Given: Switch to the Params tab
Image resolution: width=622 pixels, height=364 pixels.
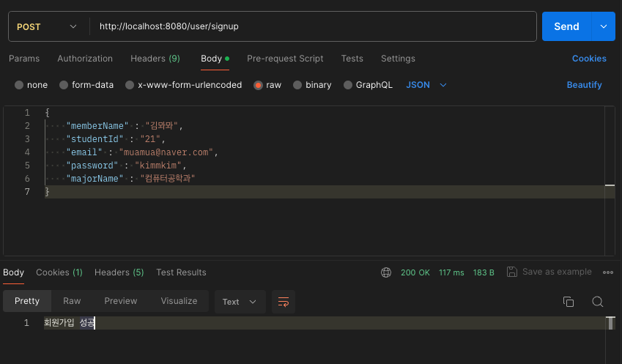Looking at the screenshot, I should [24, 59].
